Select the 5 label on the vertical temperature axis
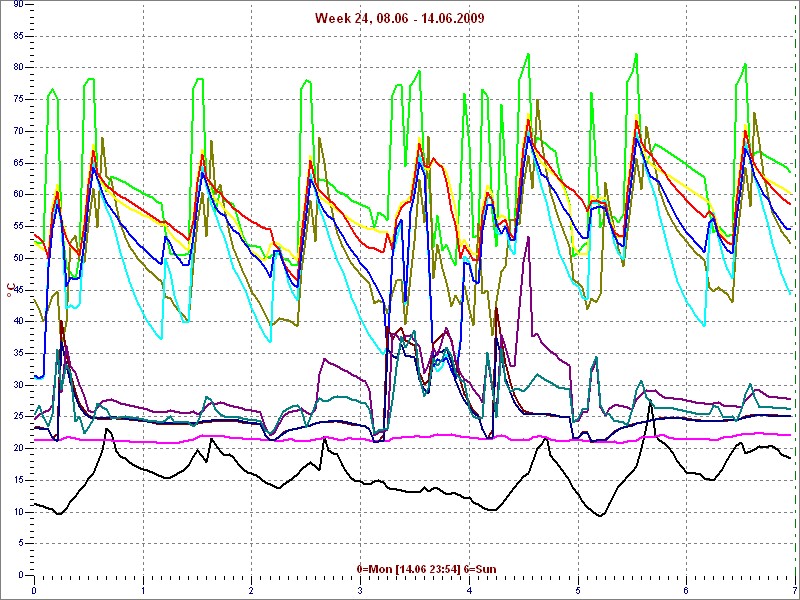Viewport: 800px width, 600px height. pyautogui.click(x=20, y=544)
